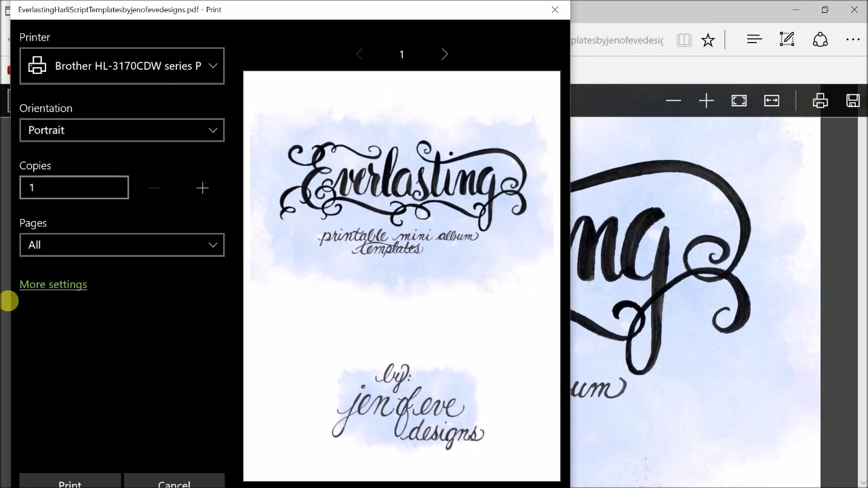The image size is (868, 488).
Task: Open the Edge Hub icon
Action: [x=754, y=40]
